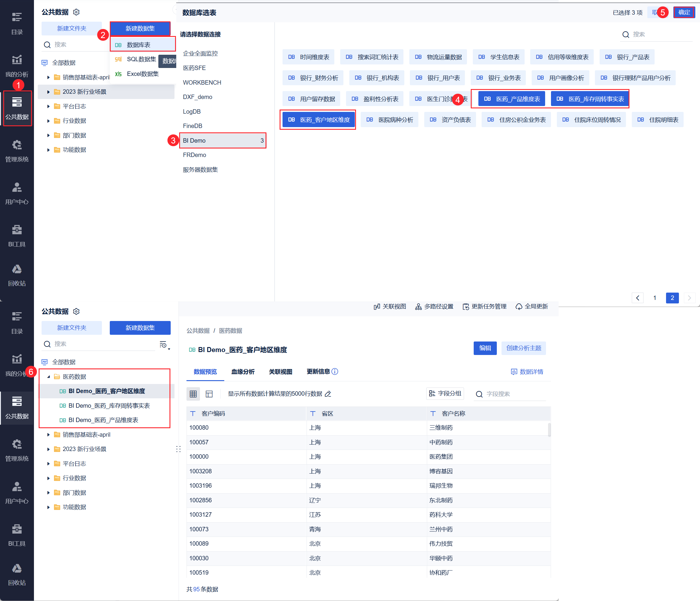Open the gear settings beside 公共数据 title

pyautogui.click(x=76, y=12)
